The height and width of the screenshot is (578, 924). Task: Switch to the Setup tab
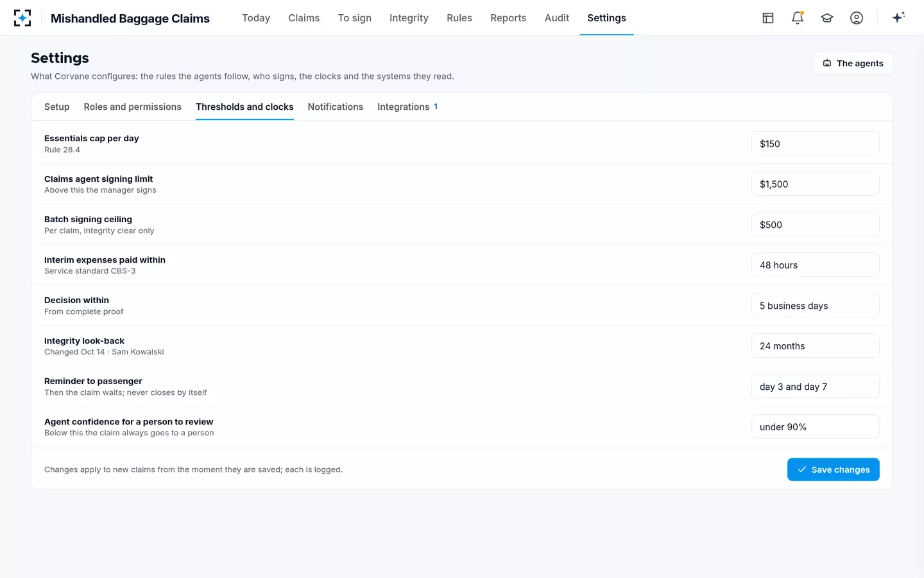(56, 107)
